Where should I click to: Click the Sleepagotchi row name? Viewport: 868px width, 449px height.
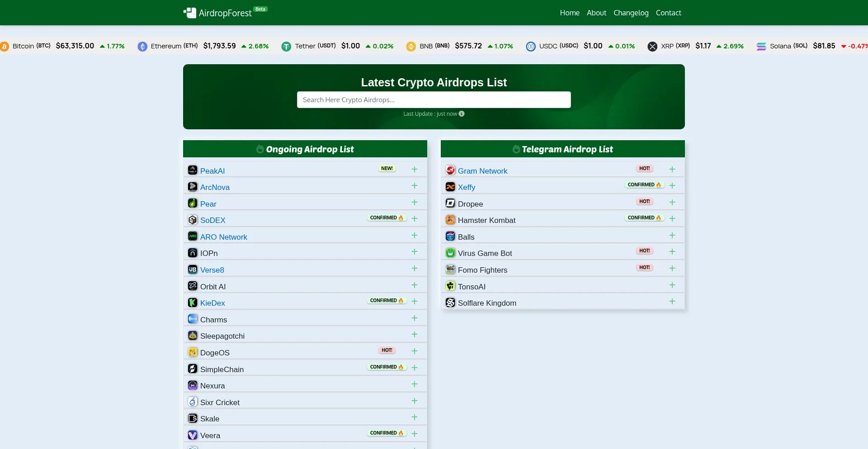222,336
